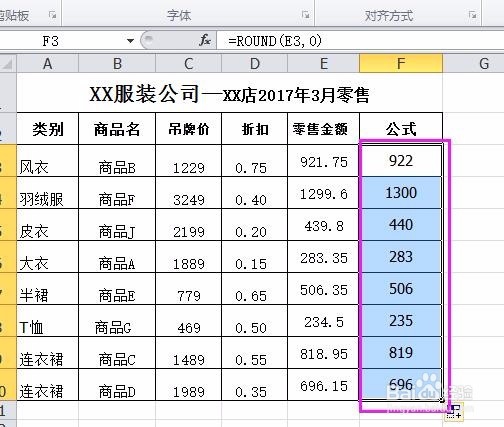Viewport: 504px width, 427px height.
Task: Click the 商品F cell
Action: (117, 193)
